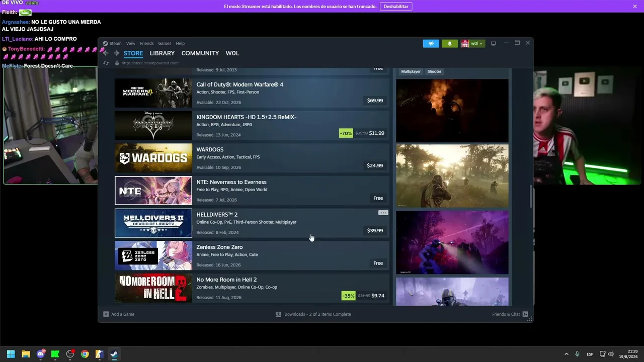Click the WARDOGS capsule image
The height and width of the screenshot is (362, 644).
click(x=153, y=158)
